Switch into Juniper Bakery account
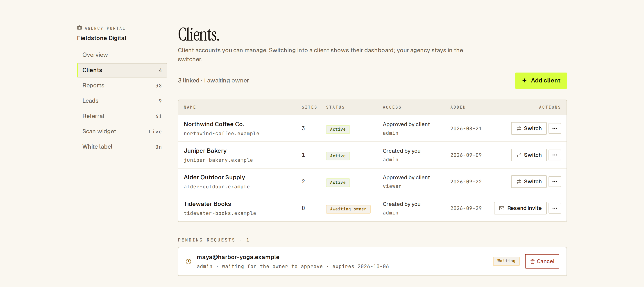Screen dimensions: 644x287 point(529,155)
